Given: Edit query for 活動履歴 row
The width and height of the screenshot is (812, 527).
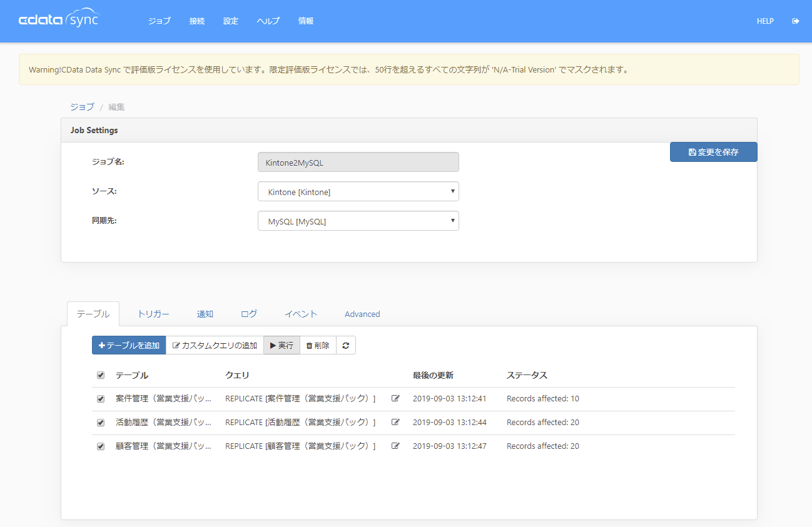Looking at the screenshot, I should [x=395, y=423].
